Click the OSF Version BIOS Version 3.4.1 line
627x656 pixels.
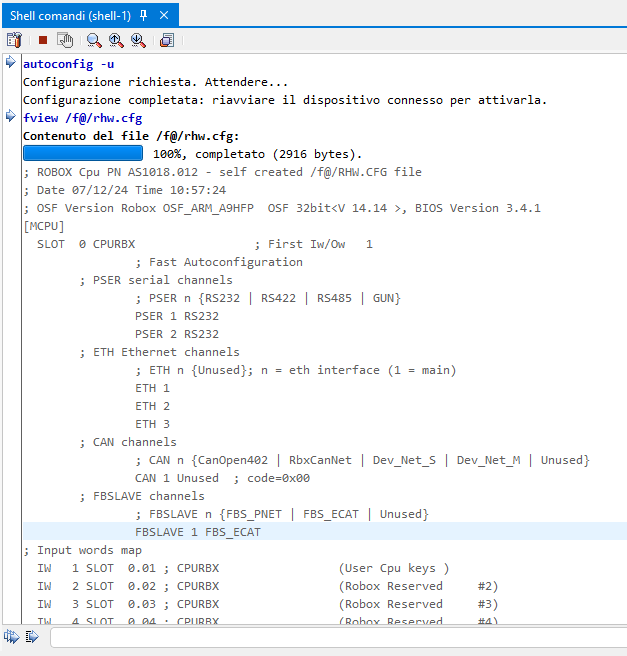click(282, 208)
